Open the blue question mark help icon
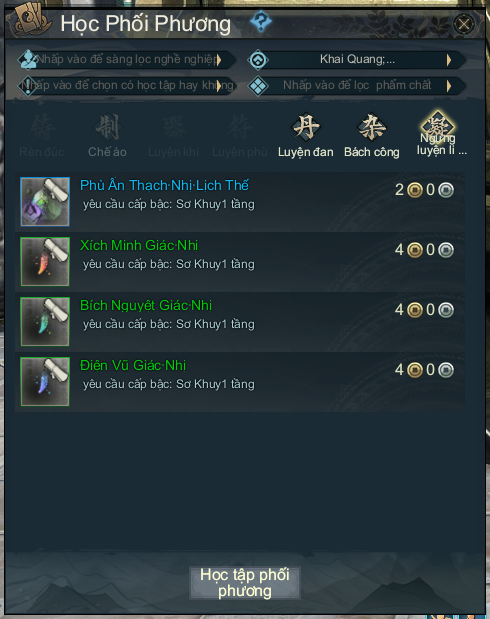490x619 pixels. tap(261, 21)
